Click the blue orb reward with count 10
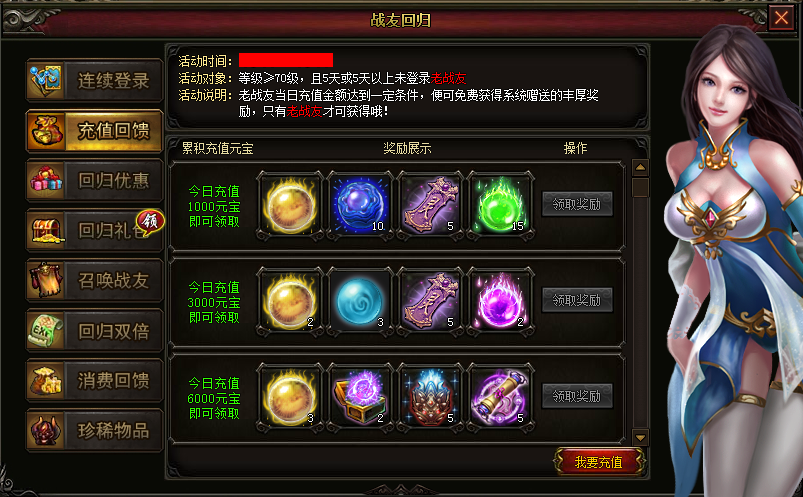Screen dimensions: 803x497 [360, 205]
